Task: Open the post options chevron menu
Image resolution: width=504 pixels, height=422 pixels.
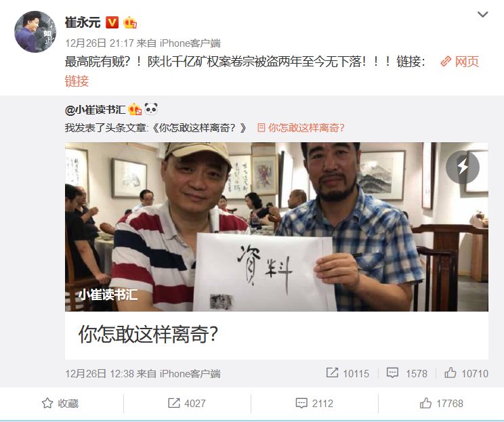Action: [482, 14]
